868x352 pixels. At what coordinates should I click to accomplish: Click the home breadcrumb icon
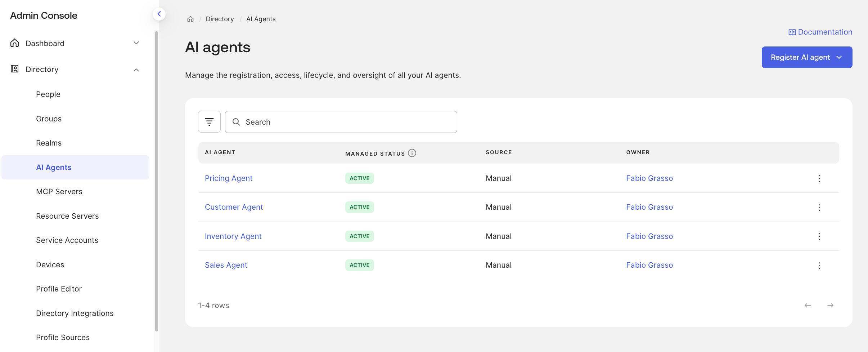click(190, 19)
